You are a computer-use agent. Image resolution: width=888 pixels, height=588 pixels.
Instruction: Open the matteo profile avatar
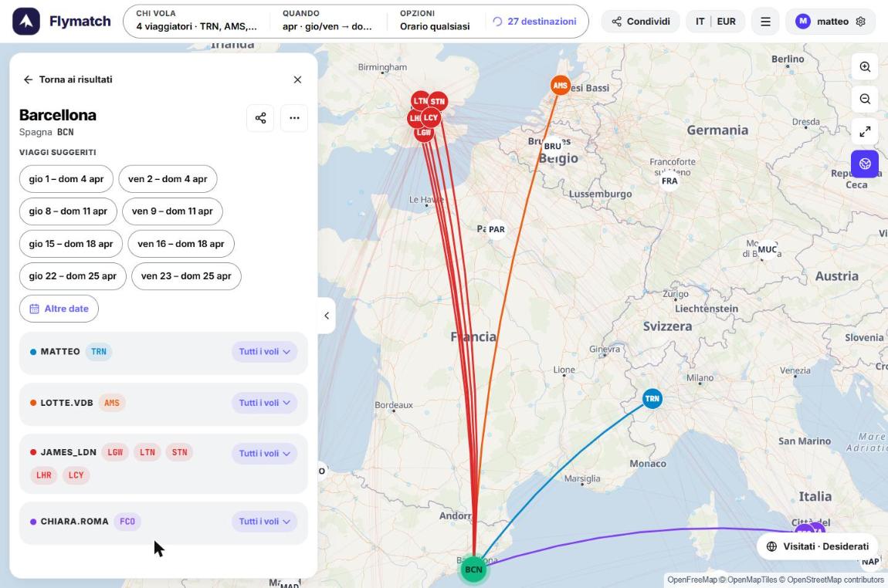point(802,22)
